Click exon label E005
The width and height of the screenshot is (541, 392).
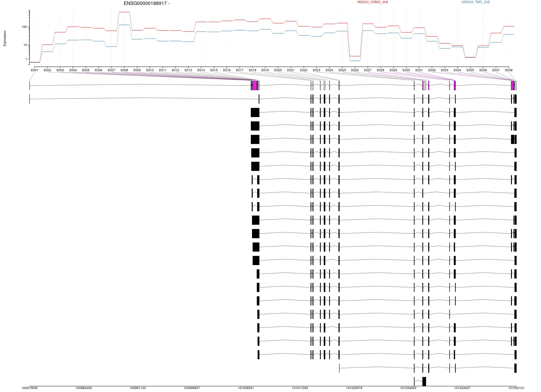click(86, 70)
